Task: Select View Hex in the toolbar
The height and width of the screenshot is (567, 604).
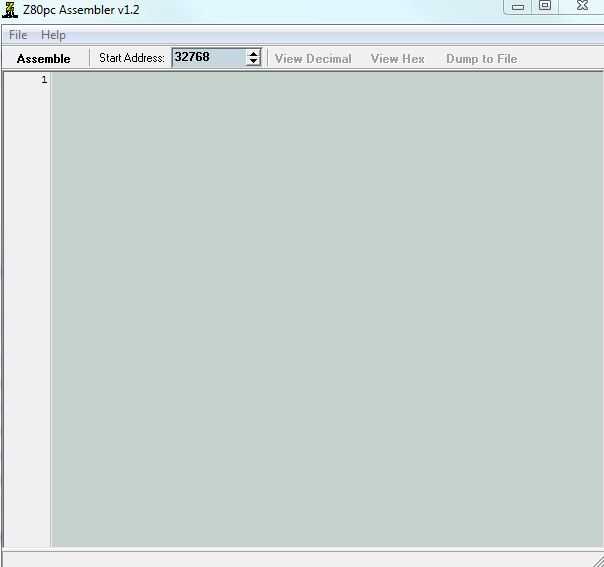Action: (x=398, y=59)
